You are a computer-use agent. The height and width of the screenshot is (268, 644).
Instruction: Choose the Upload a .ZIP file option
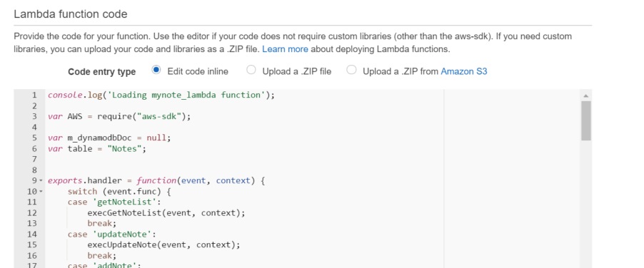pyautogui.click(x=251, y=70)
